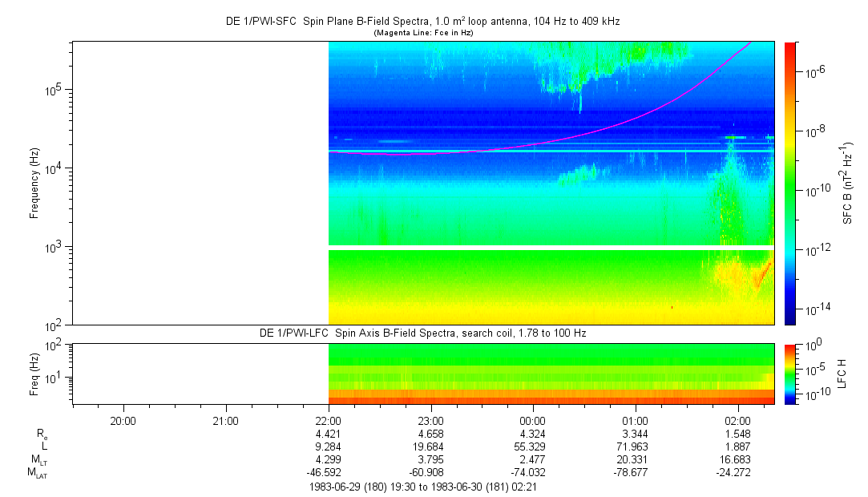Viewport: 868px width, 497px height.
Task: Click the MLT value 16.683
Action: click(x=736, y=459)
